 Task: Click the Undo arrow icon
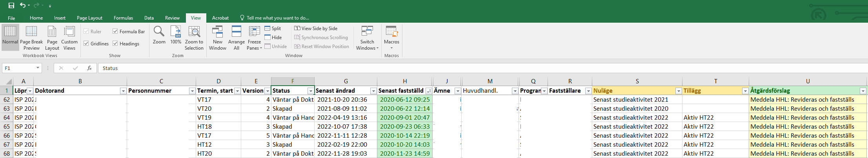point(23,5)
